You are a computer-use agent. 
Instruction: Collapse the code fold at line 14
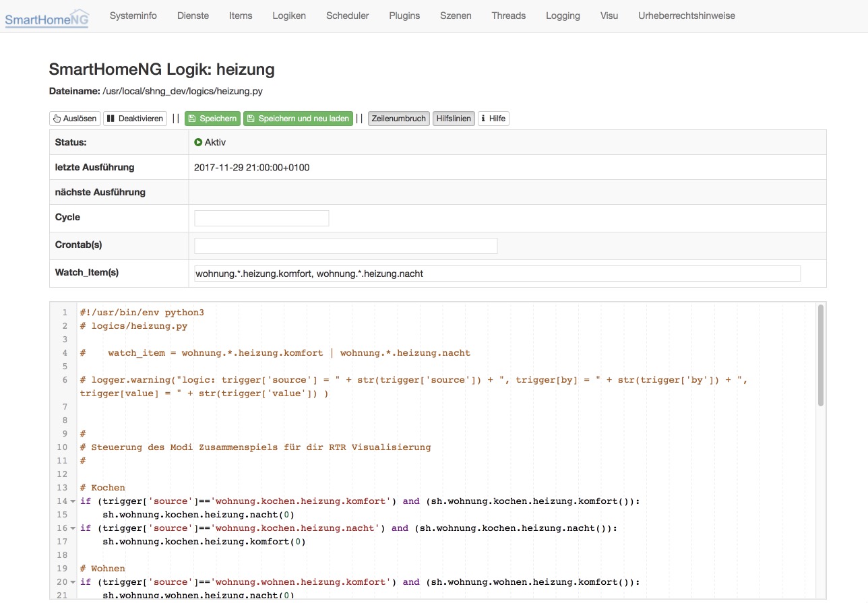tap(73, 501)
